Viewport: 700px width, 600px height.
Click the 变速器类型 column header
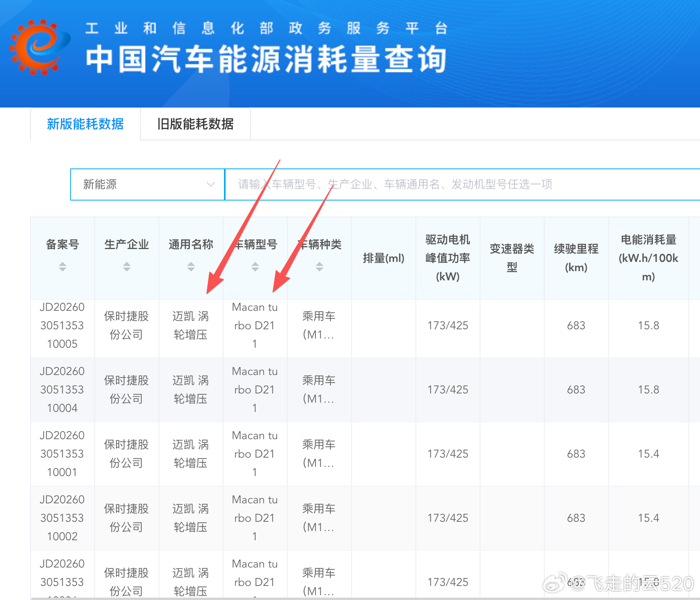click(512, 258)
